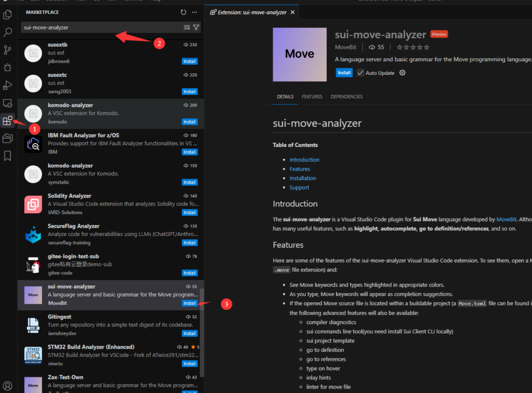The width and height of the screenshot is (532, 393).
Task: Open the Solidity Analyzer list entry
Action: [110, 204]
